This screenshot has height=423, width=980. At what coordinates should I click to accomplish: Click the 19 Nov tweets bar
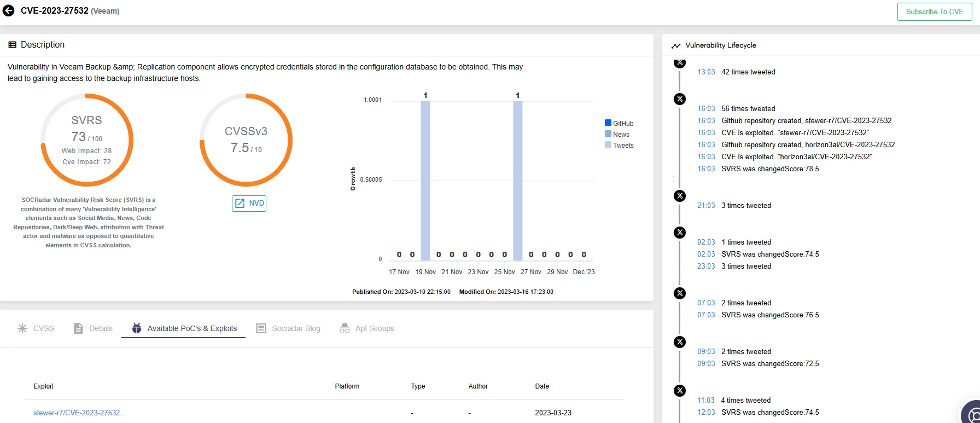(425, 181)
